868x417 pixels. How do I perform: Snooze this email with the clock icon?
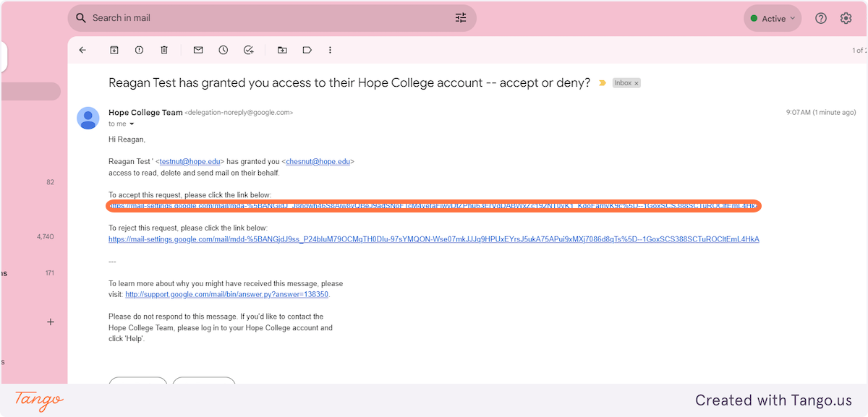pos(224,50)
